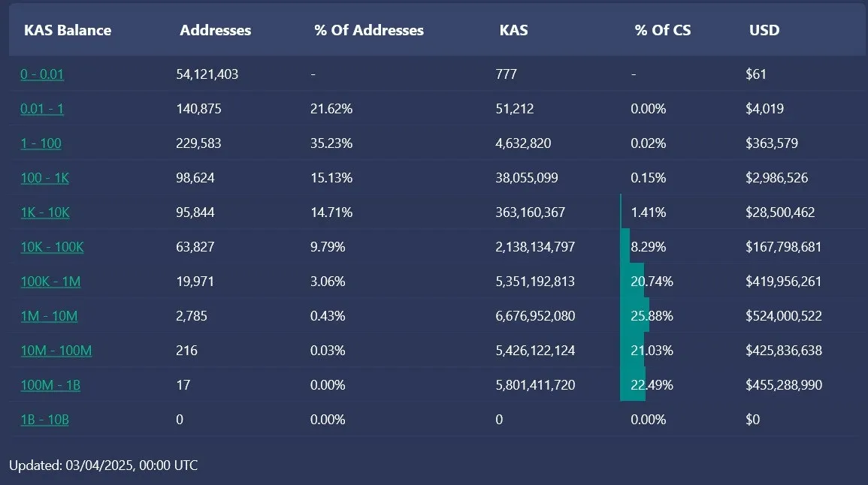The image size is (868, 485).
Task: Open the 10K - 100K balance range link
Action: point(52,247)
